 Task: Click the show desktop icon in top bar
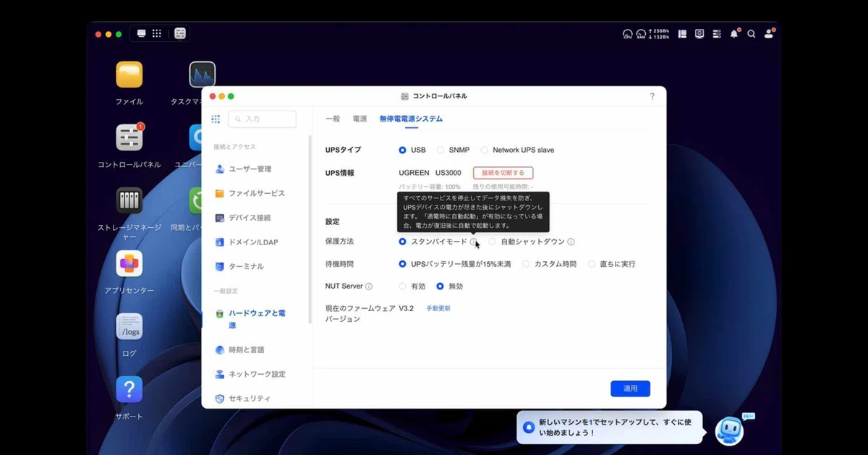click(x=141, y=34)
